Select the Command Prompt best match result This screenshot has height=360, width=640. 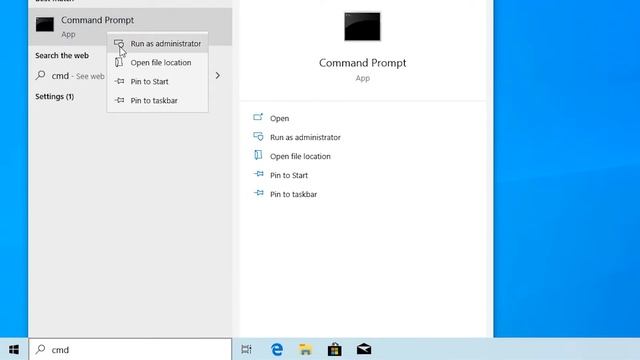pyautogui.click(x=130, y=26)
